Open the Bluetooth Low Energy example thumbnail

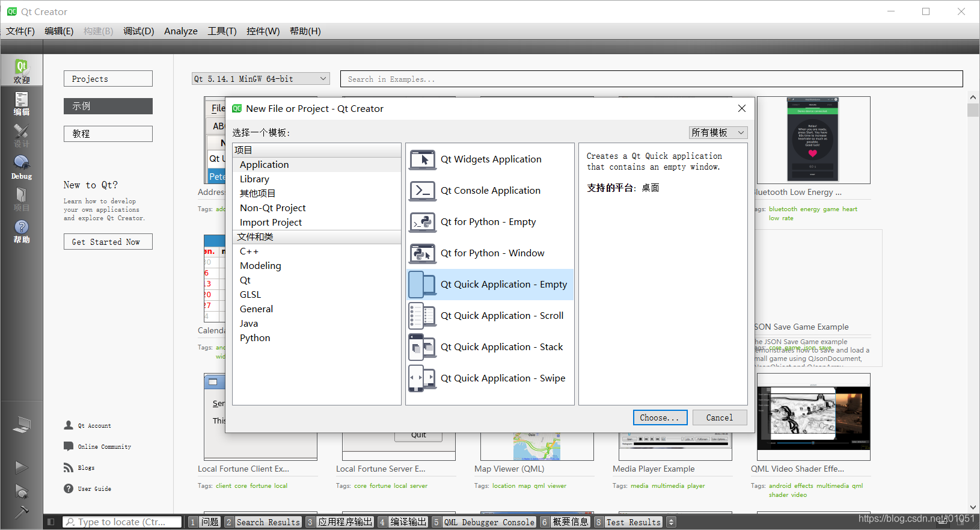(813, 140)
